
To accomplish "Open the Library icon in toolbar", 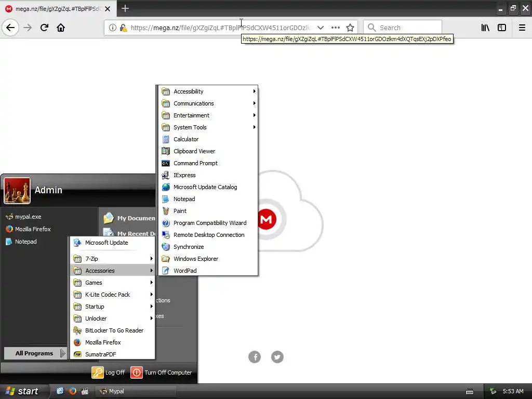I will tap(485, 28).
